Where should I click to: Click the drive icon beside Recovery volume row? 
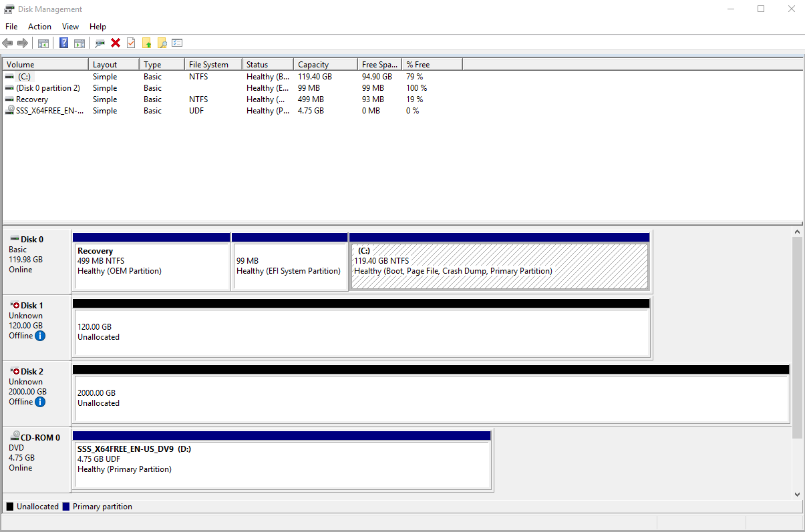9,99
